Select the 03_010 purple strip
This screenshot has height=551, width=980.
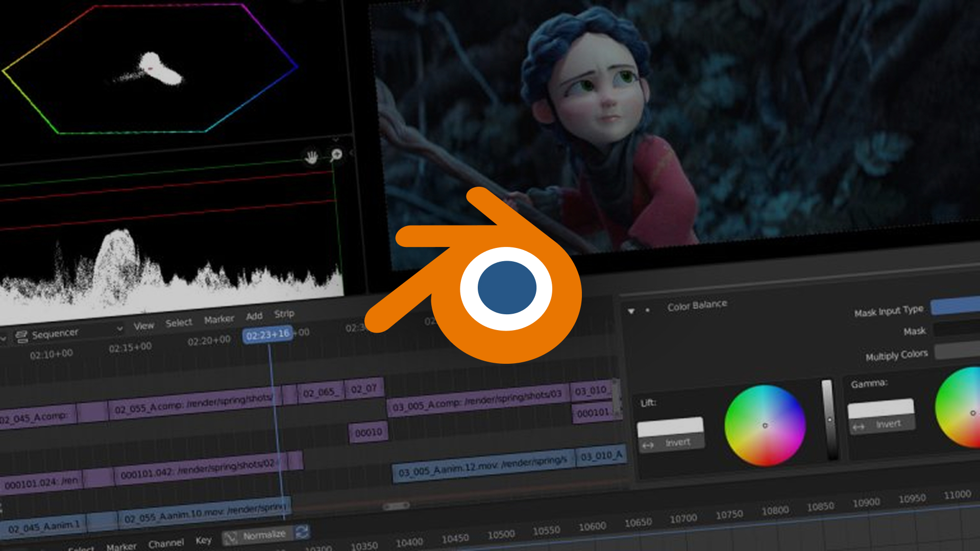pyautogui.click(x=591, y=391)
